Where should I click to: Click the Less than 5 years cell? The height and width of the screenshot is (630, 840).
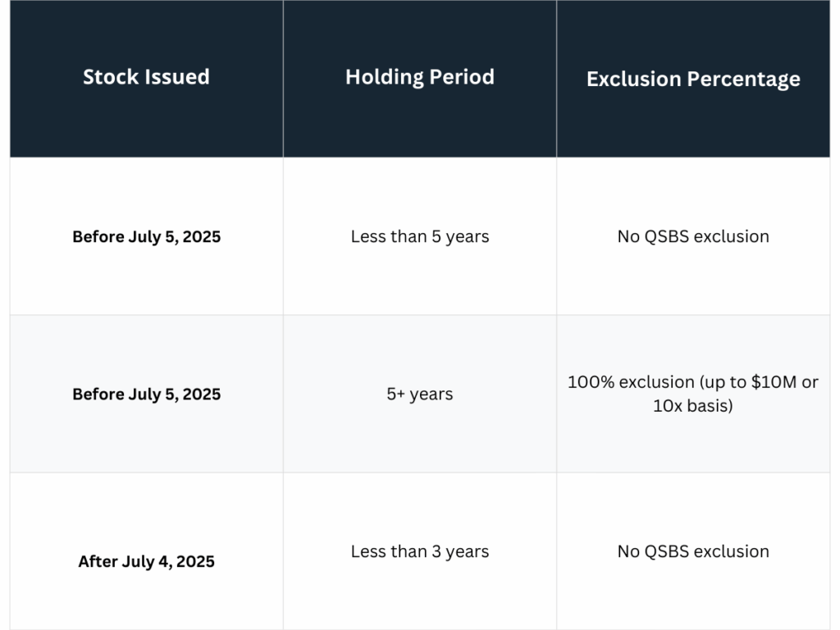pos(419,236)
